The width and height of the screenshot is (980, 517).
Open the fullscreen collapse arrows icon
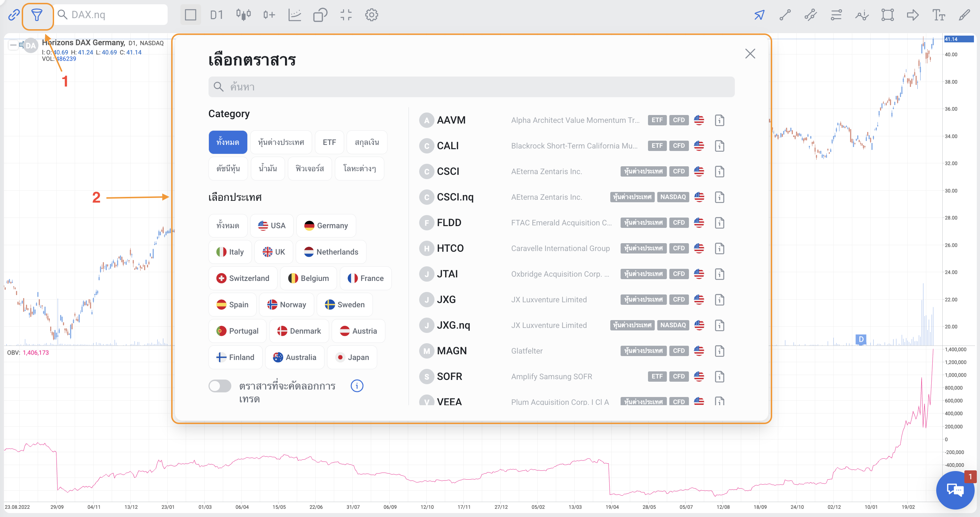click(346, 15)
